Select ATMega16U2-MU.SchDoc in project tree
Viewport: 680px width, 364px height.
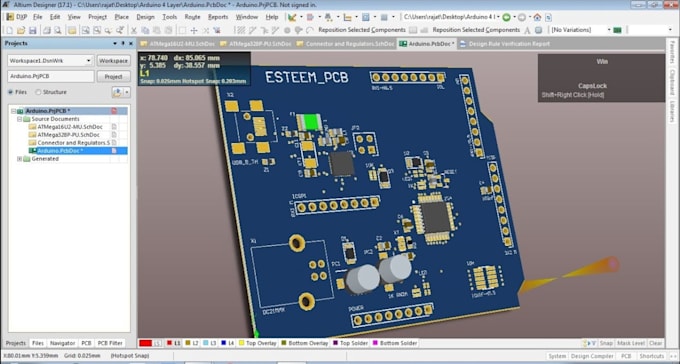70,127
